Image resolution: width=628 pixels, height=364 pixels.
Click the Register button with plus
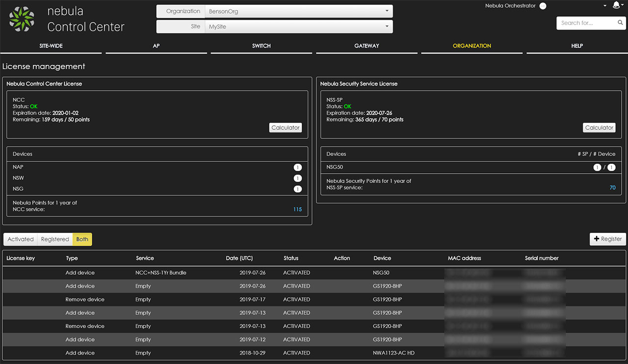pos(608,239)
